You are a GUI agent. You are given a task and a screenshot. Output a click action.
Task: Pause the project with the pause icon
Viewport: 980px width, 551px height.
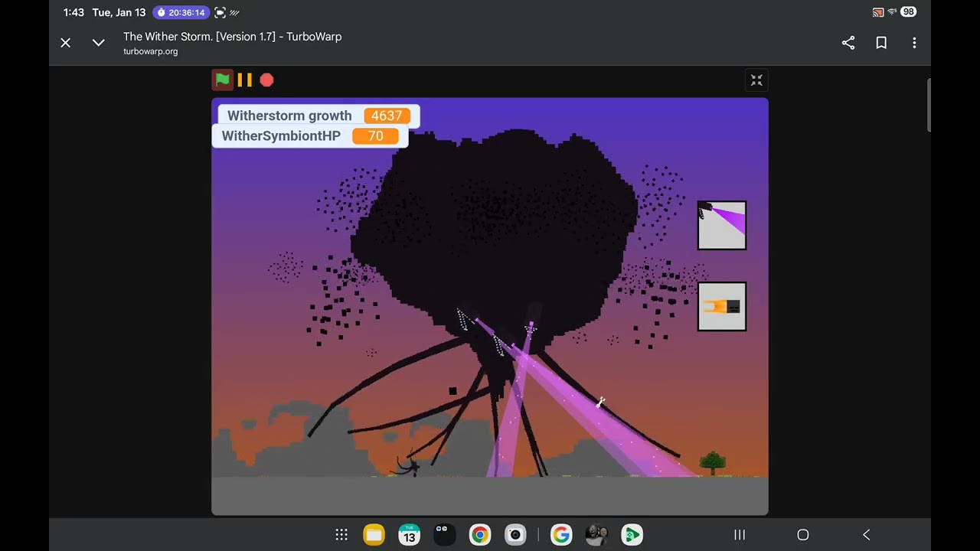[244, 80]
